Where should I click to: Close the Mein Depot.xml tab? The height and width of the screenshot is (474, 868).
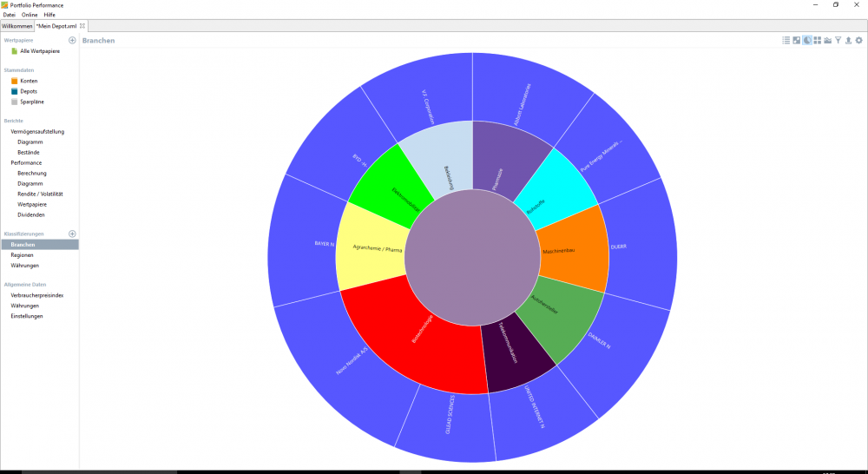tap(82, 25)
